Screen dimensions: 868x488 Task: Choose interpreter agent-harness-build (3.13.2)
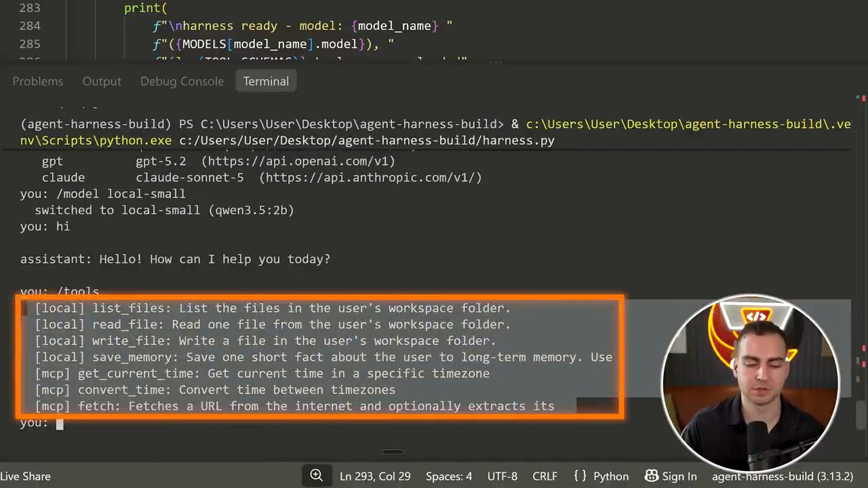(x=782, y=476)
